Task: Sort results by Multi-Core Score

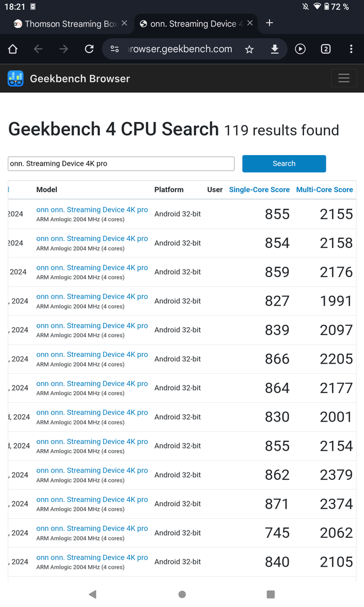Action: 324,190
